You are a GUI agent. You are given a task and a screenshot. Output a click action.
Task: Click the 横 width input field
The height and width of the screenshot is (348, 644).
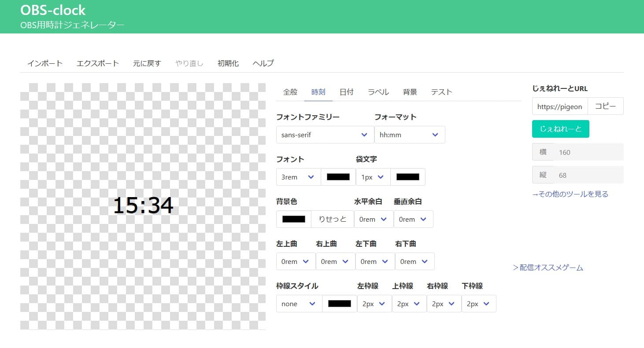pyautogui.click(x=589, y=152)
